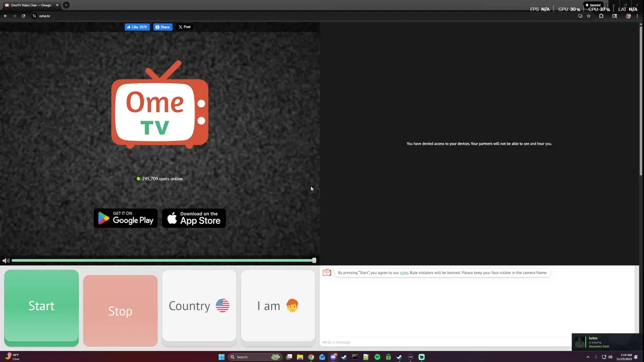This screenshot has height=362, width=644.
Task: Open the browser extensions puzzle icon
Action: pos(601,16)
